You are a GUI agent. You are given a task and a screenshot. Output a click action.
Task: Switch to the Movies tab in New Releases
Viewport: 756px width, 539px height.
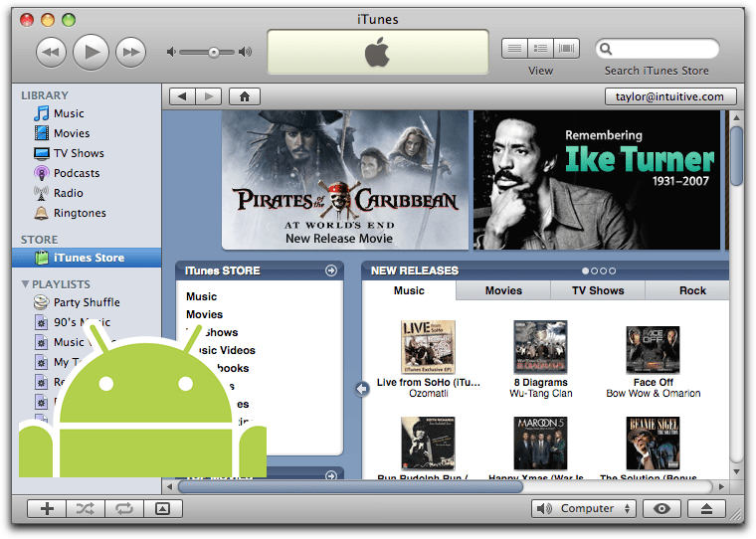pyautogui.click(x=503, y=290)
